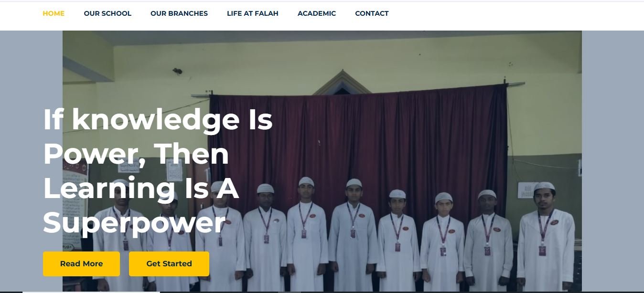Image resolution: width=644 pixels, height=293 pixels.
Task: Open the CONTACT page
Action: tap(372, 13)
